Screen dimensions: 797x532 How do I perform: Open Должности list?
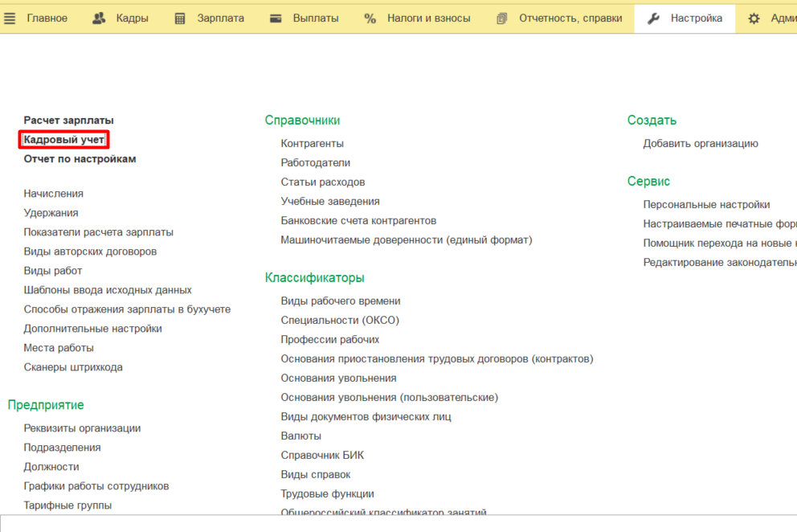pyautogui.click(x=51, y=468)
